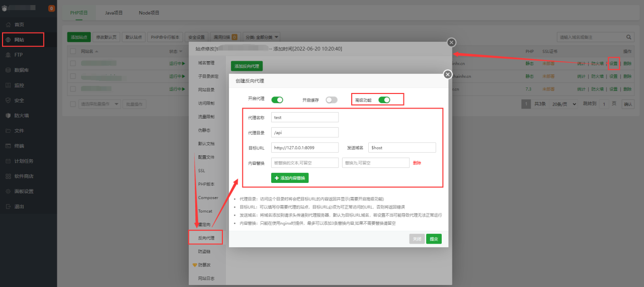Toggle the 开启代理 switch
The height and width of the screenshot is (287, 644).
(x=277, y=100)
